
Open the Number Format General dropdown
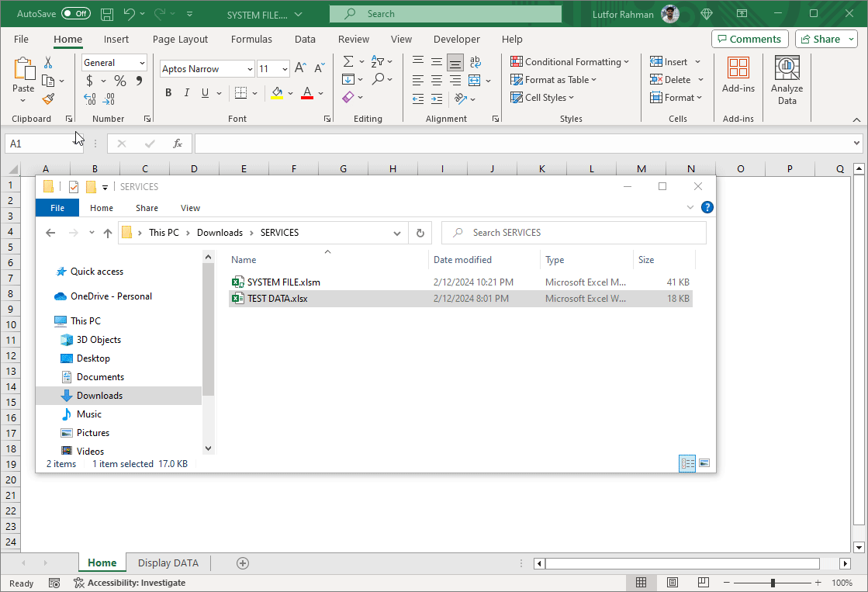tap(142, 63)
